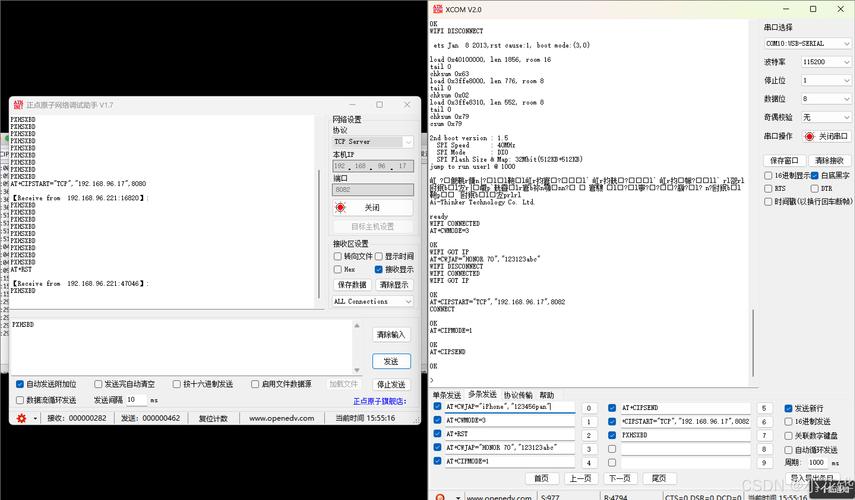
Task: Open the ALL Connections dropdown
Action: click(372, 301)
